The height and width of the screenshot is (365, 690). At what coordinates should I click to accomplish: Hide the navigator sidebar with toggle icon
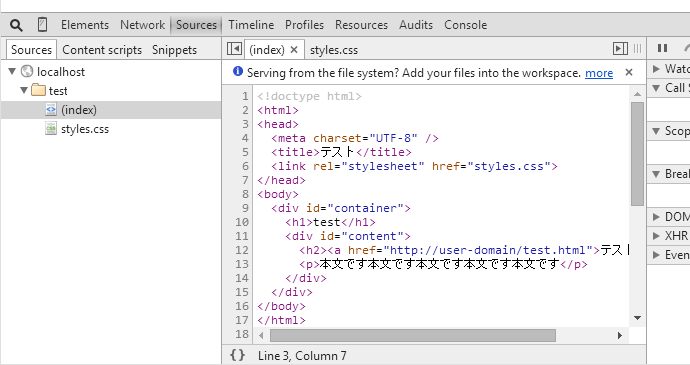click(x=234, y=49)
